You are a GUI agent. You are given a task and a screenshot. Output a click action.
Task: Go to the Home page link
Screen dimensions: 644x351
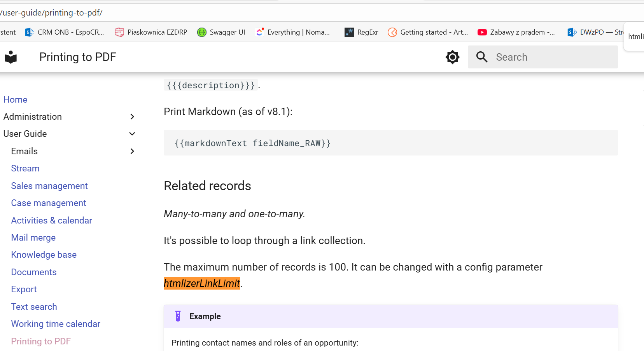coord(16,100)
